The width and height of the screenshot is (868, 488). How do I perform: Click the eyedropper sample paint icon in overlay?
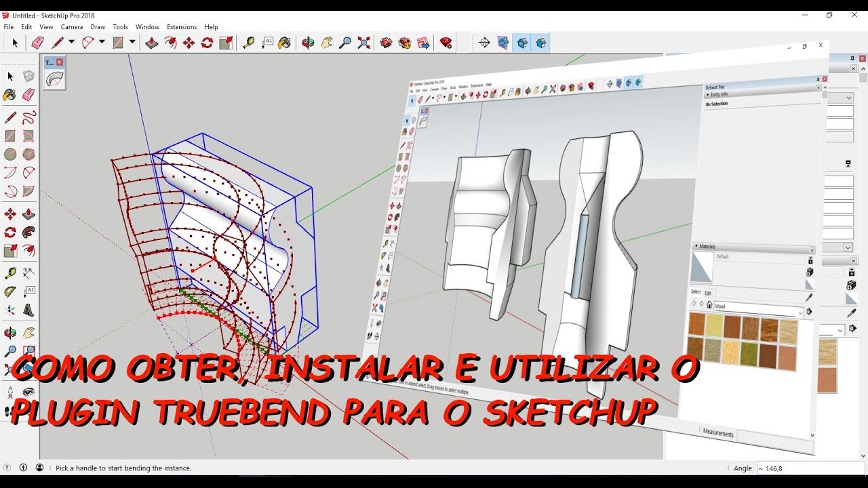[809, 298]
